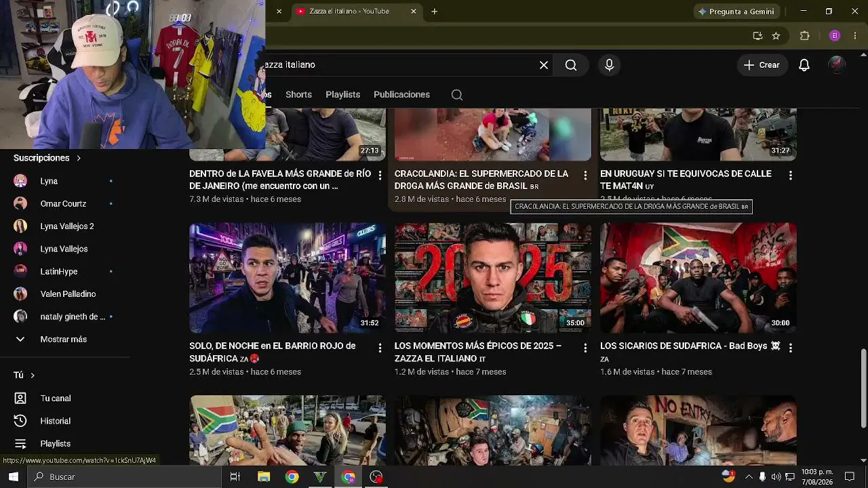Open OBS Studio from the taskbar
Screen dimensions: 868x488
tap(376, 477)
